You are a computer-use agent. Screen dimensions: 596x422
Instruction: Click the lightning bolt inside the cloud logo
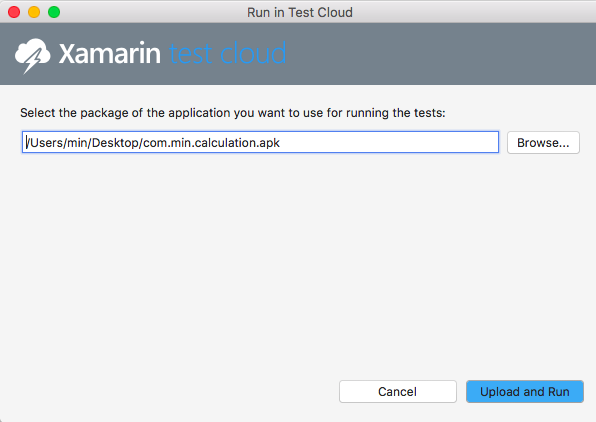(33, 62)
